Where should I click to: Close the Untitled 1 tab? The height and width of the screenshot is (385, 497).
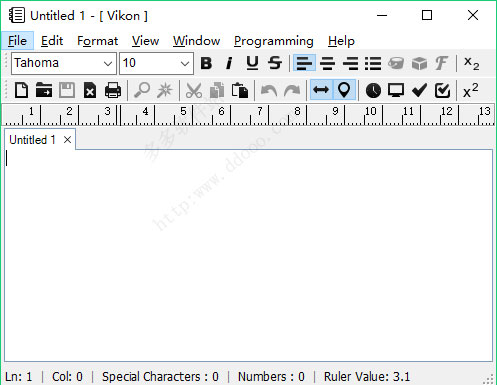tap(67, 140)
